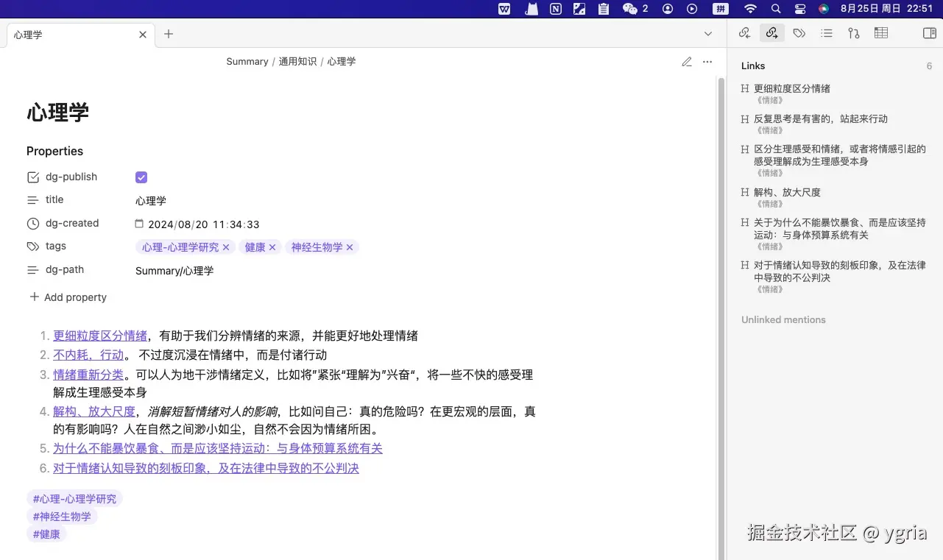This screenshot has width=943, height=560.
Task: Open the table view sidebar icon
Action: 881,33
